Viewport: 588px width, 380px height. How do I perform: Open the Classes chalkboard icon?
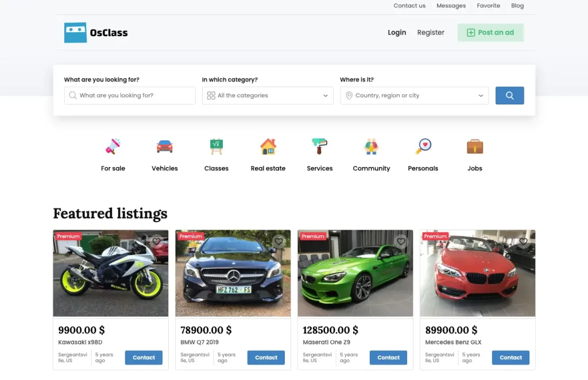point(216,146)
